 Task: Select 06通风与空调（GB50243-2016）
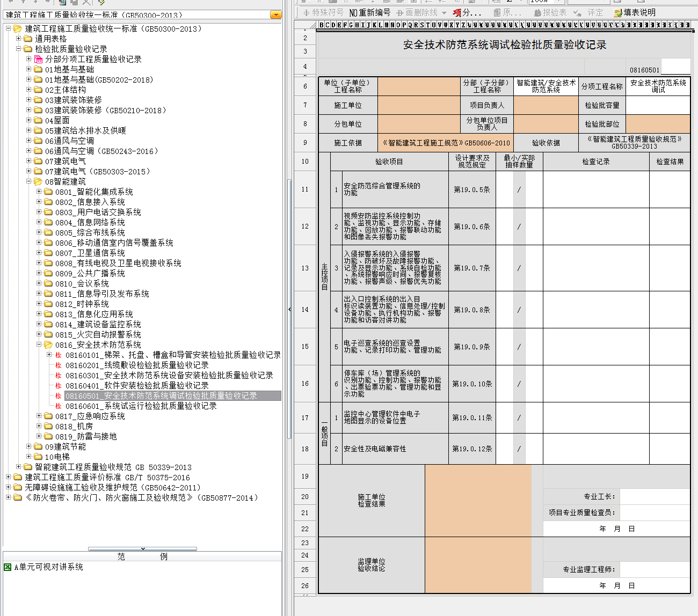102,151
